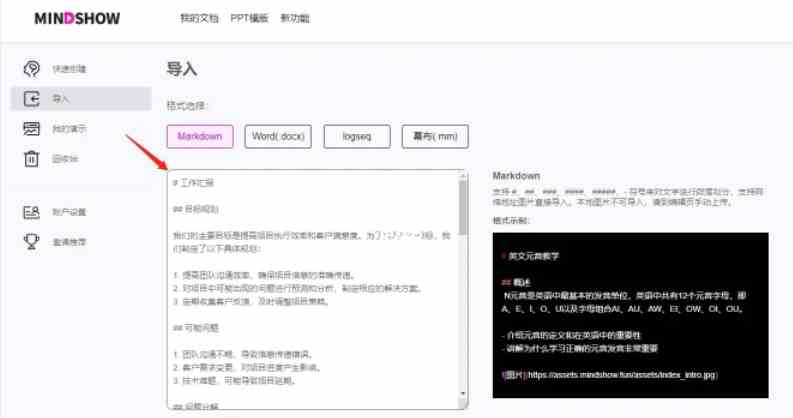The image size is (793, 418).
Task: Click the text area scrollbar down arrow
Action: coord(463,393)
